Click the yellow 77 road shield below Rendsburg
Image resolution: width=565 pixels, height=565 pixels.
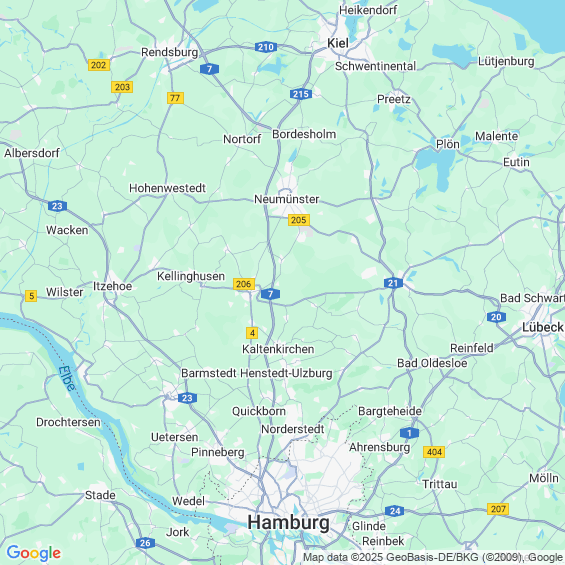coord(175,98)
